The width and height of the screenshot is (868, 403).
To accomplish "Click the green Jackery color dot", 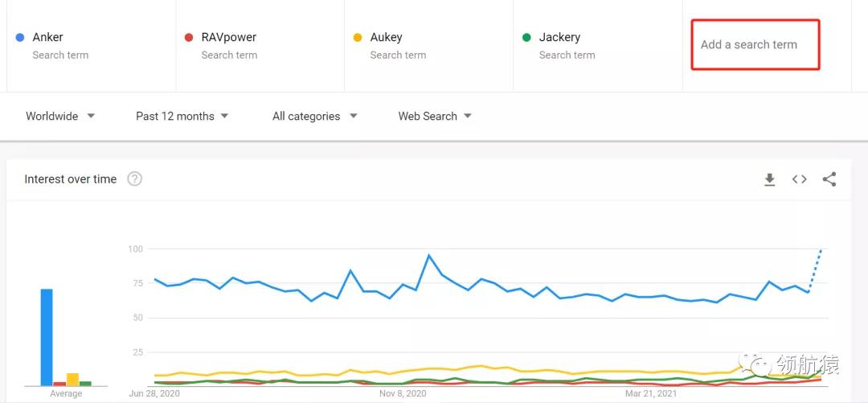I will click(526, 38).
